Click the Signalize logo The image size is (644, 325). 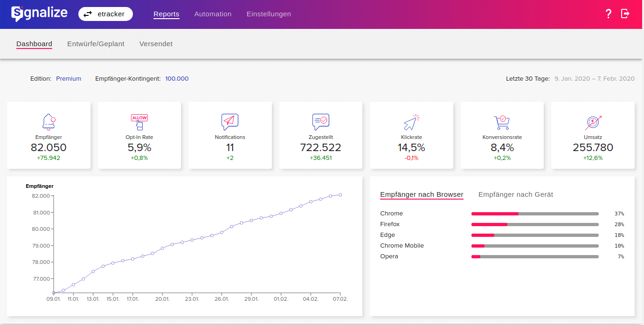coord(39,14)
